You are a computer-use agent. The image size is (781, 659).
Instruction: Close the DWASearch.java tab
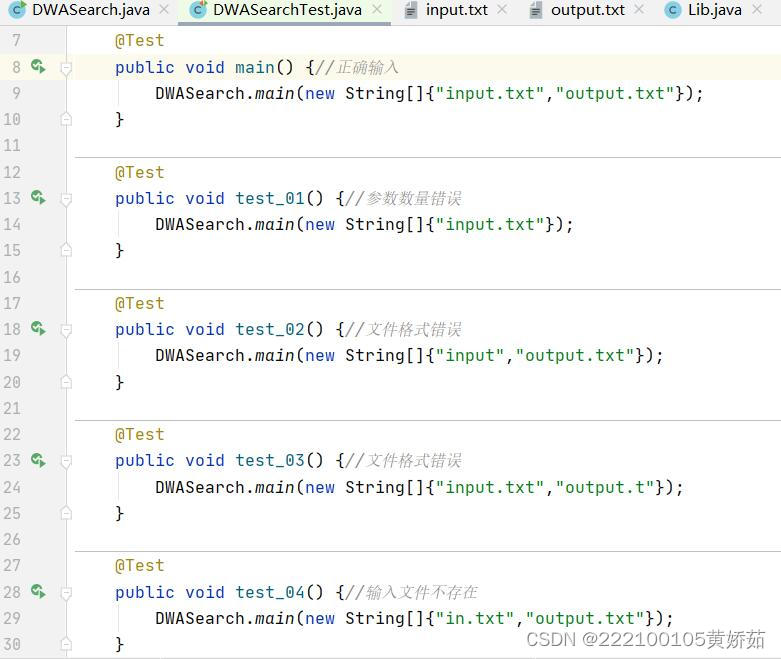(164, 9)
